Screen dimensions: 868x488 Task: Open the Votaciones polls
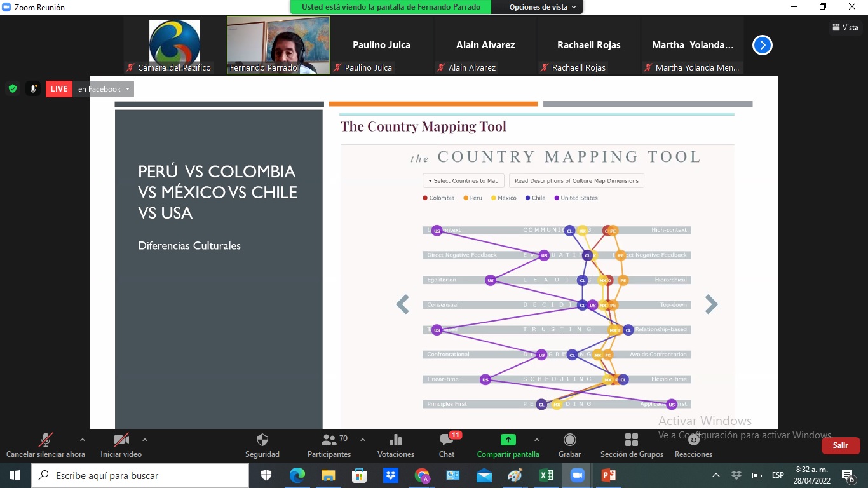pos(395,445)
